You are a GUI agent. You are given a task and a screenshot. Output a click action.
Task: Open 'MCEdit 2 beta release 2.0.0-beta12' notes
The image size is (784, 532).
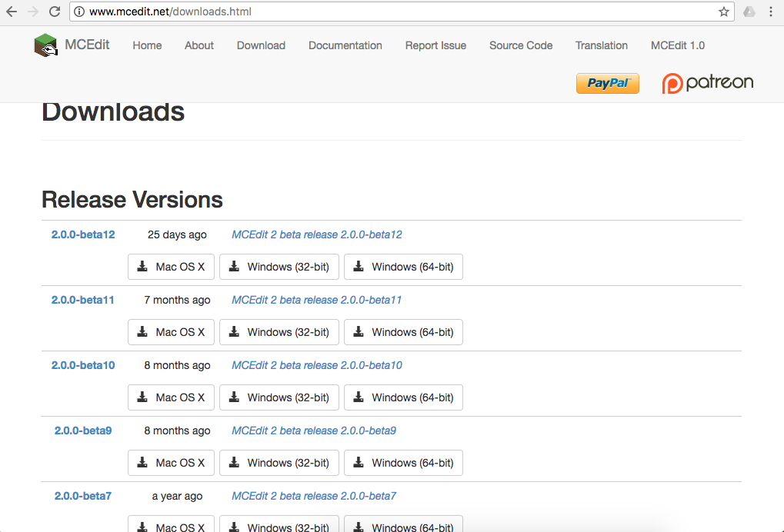click(x=316, y=234)
